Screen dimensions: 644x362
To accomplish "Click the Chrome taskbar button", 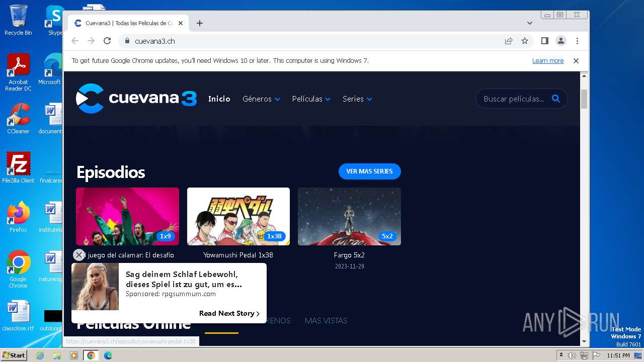I will 91,355.
